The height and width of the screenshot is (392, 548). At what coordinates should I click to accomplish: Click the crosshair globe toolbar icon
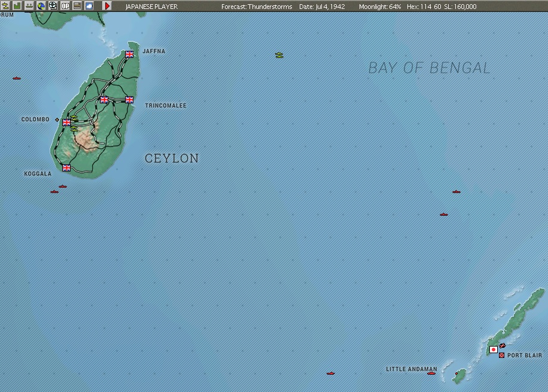(53, 5)
